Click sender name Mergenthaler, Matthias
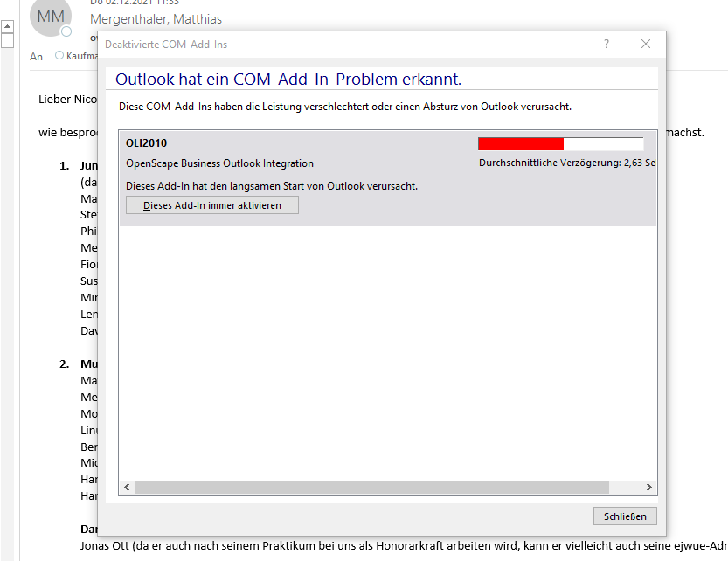Viewport: 728px width, 561px height. [156, 19]
